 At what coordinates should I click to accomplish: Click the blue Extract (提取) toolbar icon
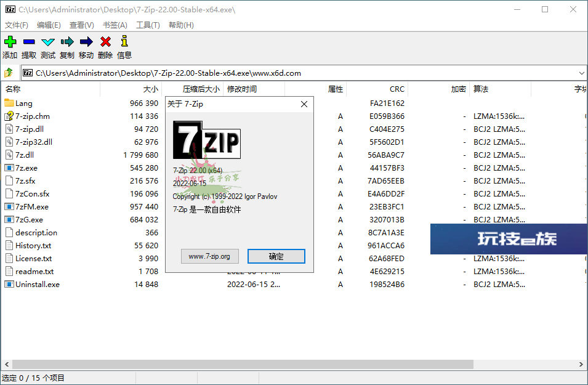[x=29, y=42]
